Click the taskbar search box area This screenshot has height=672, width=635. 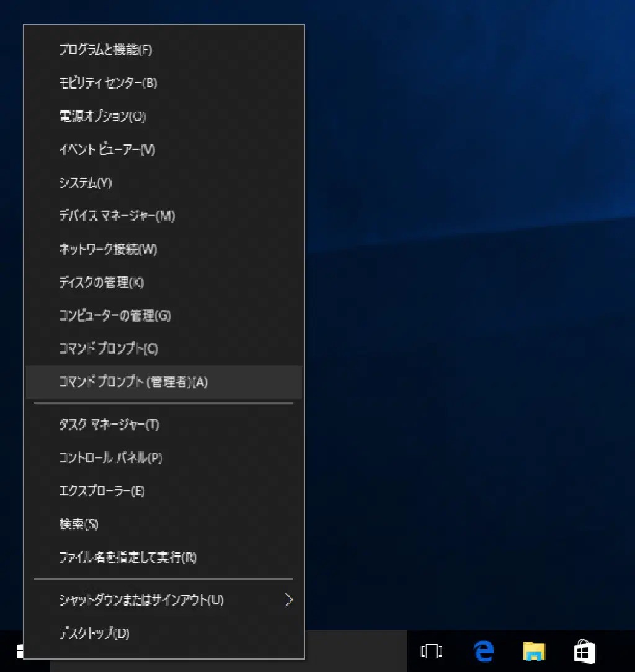point(353,652)
